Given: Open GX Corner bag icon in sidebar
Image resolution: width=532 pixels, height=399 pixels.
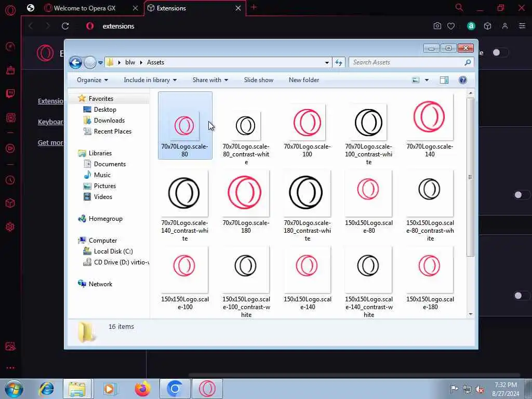Looking at the screenshot, I should (10, 70).
